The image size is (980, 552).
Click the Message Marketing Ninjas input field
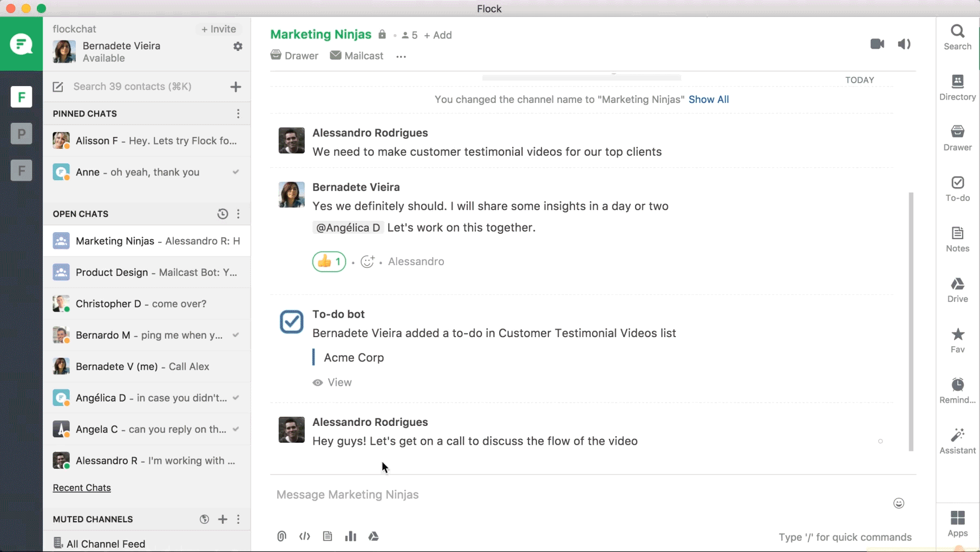point(579,495)
